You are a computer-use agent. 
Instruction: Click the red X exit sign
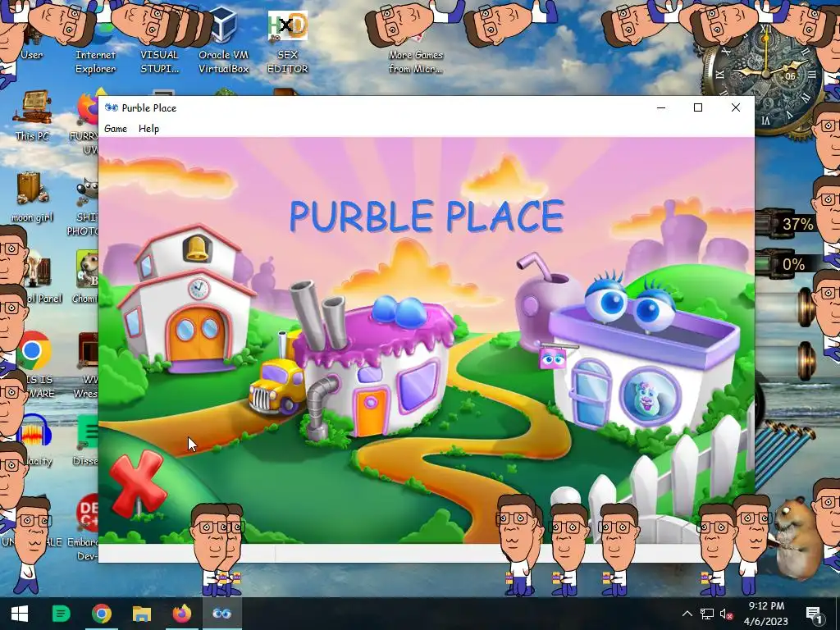click(x=138, y=484)
